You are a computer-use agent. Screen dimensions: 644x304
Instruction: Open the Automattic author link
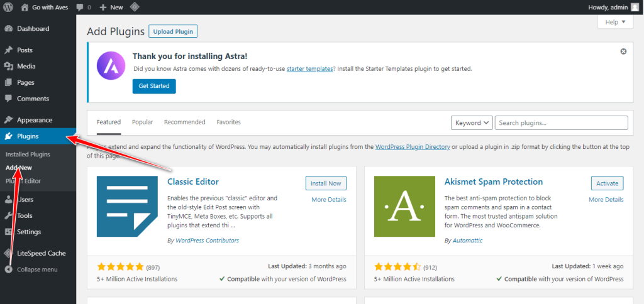pos(467,241)
